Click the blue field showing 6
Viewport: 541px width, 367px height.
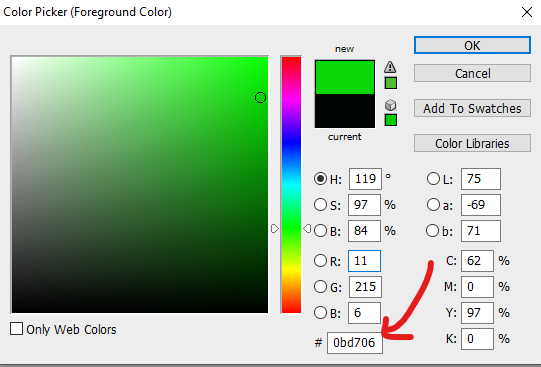point(364,313)
